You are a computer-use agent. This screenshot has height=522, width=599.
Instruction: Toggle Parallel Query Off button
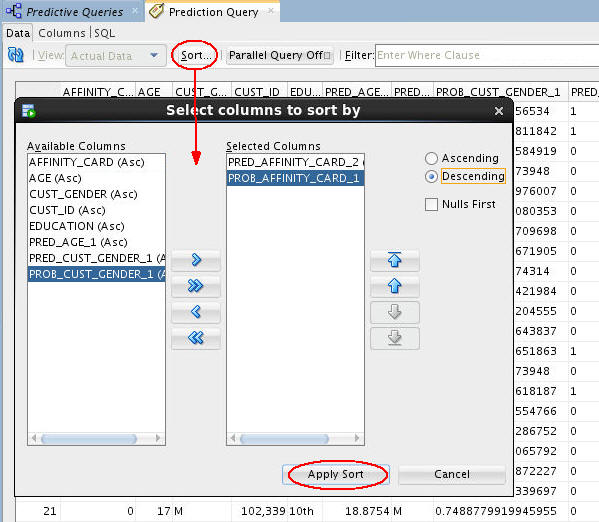pos(280,55)
